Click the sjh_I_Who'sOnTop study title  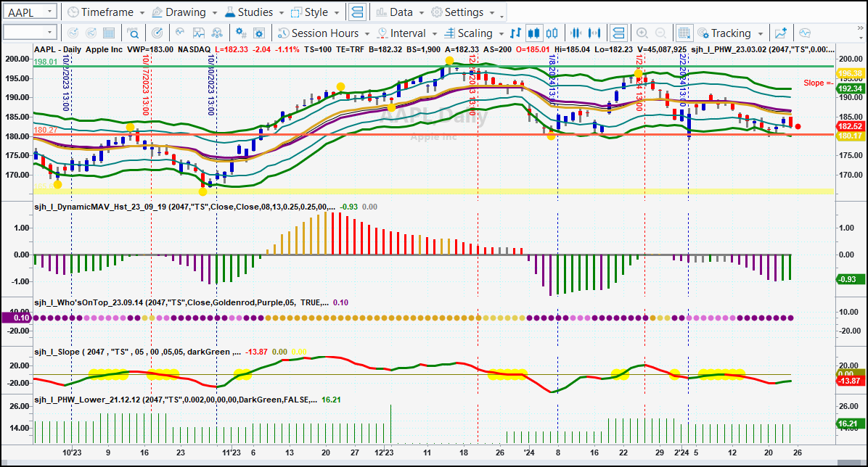click(x=181, y=302)
